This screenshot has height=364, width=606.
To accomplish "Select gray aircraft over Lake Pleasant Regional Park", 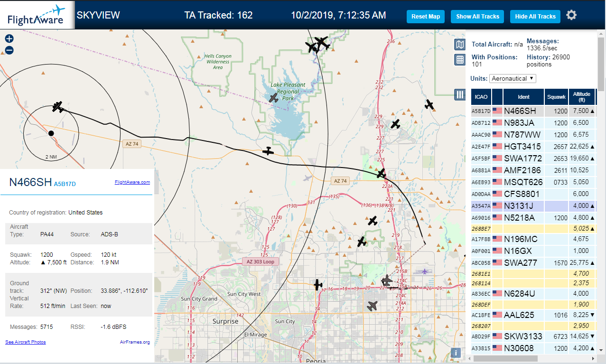I will coord(274,98).
